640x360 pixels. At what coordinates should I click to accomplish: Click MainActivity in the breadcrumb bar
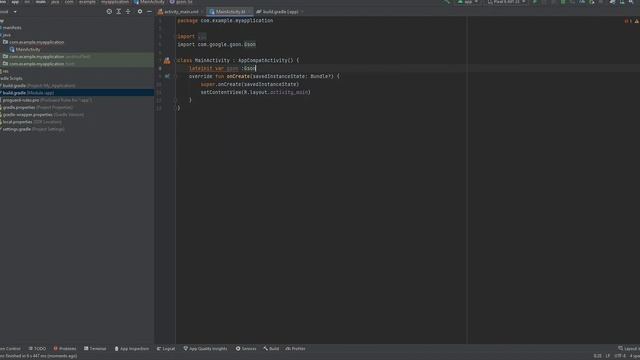pos(149,2)
